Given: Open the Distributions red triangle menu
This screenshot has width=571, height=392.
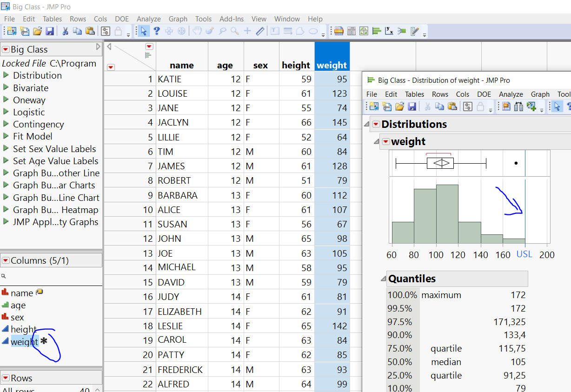Looking at the screenshot, I should [375, 125].
